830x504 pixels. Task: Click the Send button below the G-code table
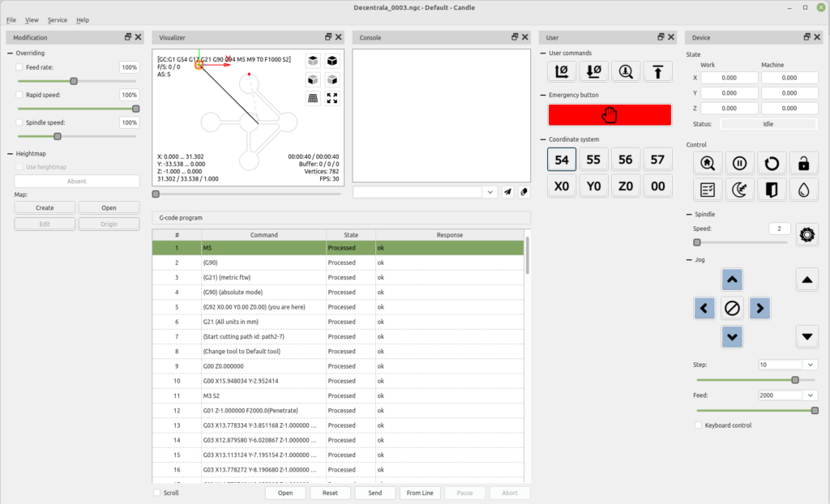pos(374,493)
